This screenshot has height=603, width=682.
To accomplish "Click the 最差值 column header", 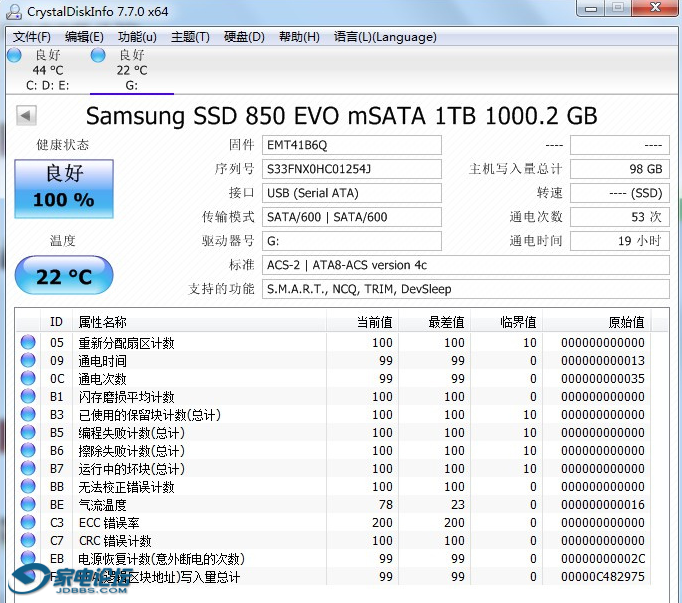I will click(434, 322).
